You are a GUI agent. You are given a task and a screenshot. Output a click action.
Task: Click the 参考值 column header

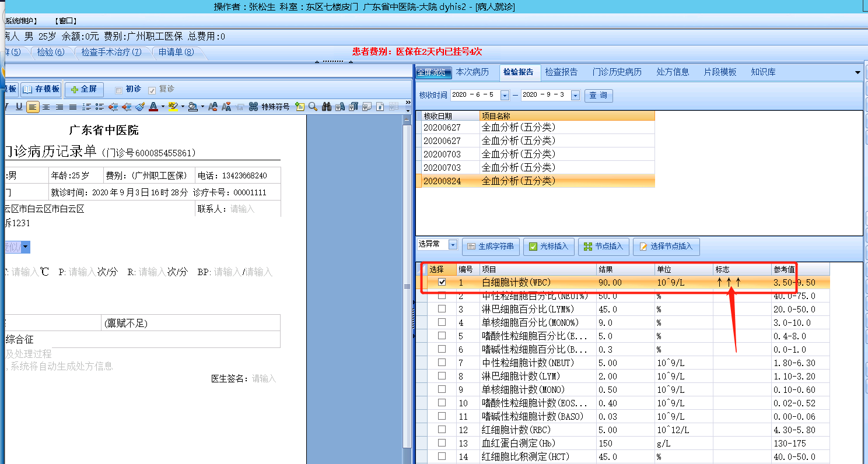[x=800, y=269]
